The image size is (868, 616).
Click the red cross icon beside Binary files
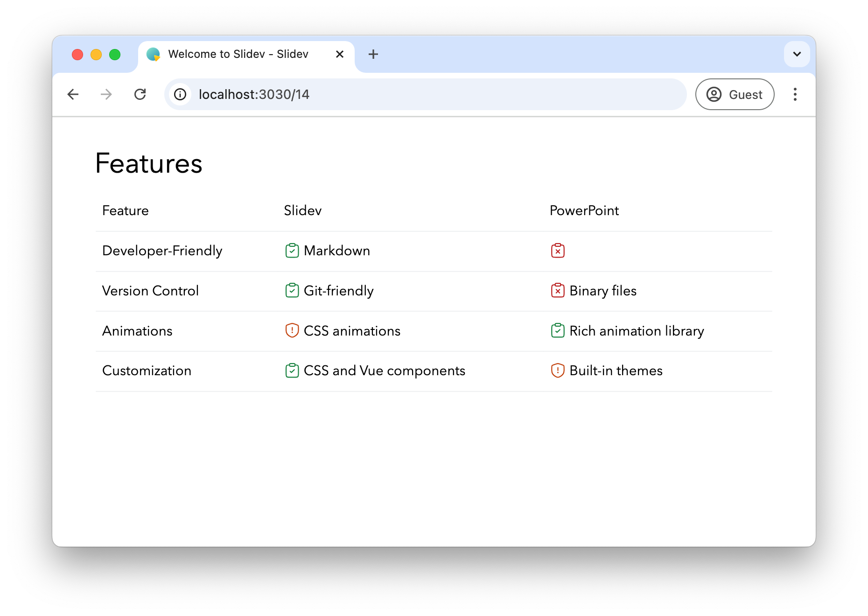coord(558,290)
